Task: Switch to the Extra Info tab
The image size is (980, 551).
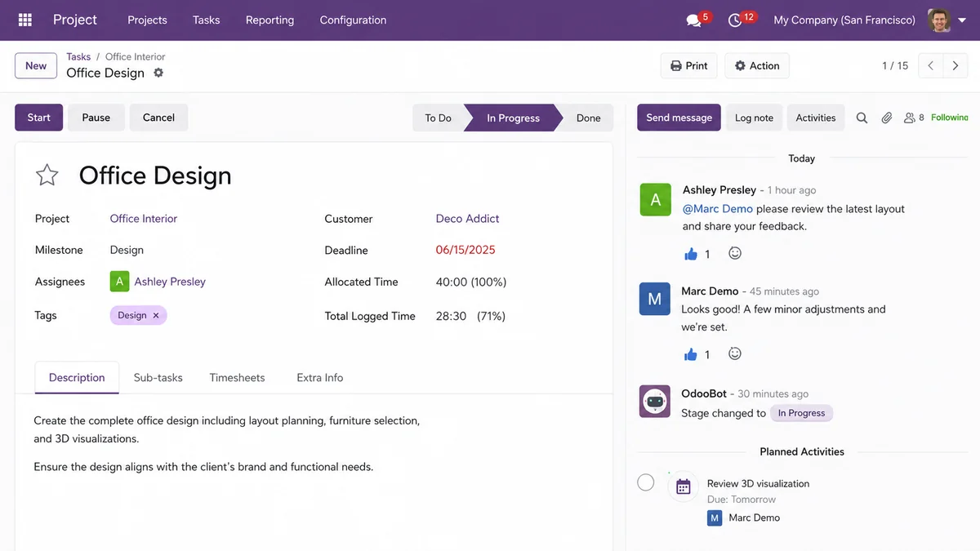Action: [320, 378]
